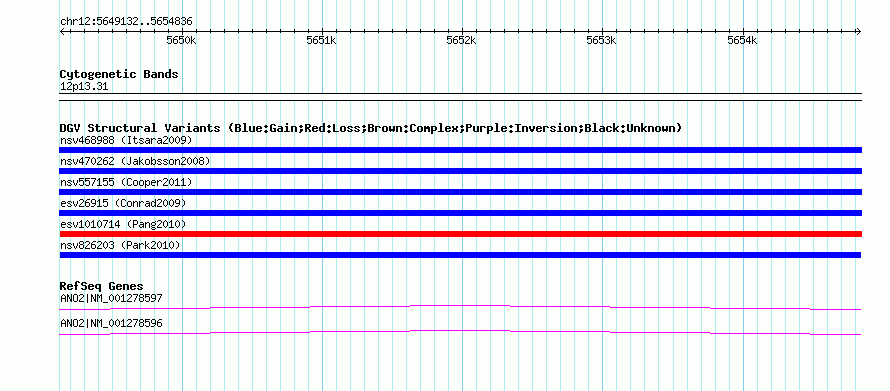Image resolution: width=890 pixels, height=391 pixels.
Task: Select the blue gain bar for nsv468988
Action: click(460, 150)
